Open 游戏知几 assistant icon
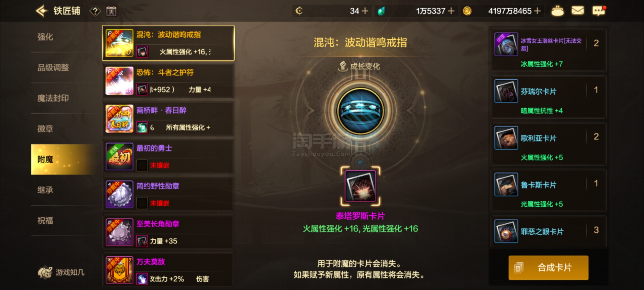644x290 pixels. (x=61, y=272)
